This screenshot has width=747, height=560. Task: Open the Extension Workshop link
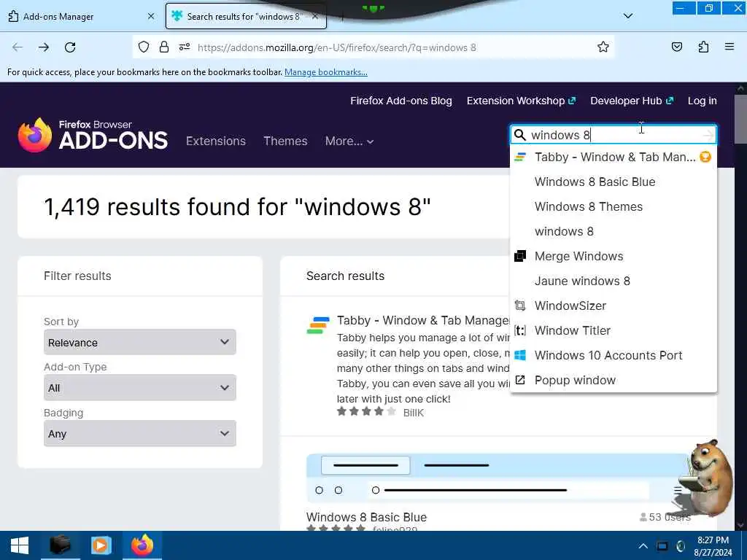[521, 101]
